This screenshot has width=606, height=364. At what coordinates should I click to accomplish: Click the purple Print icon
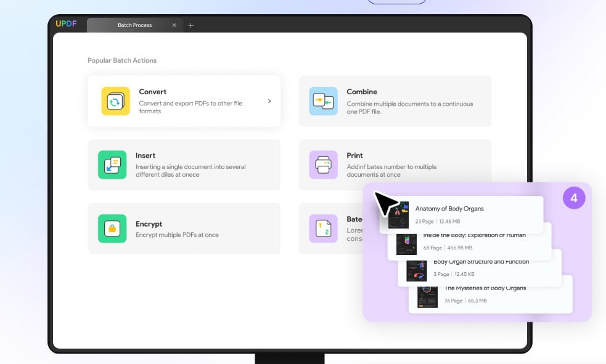click(x=323, y=164)
